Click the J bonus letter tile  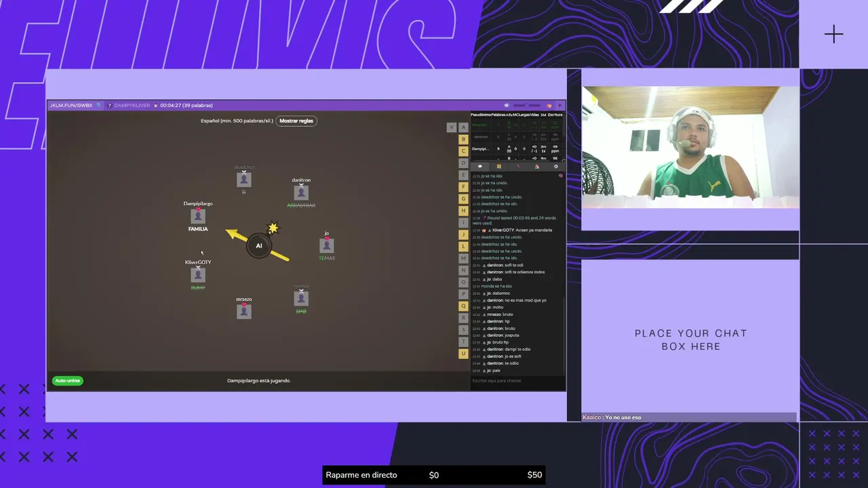pos(464,235)
